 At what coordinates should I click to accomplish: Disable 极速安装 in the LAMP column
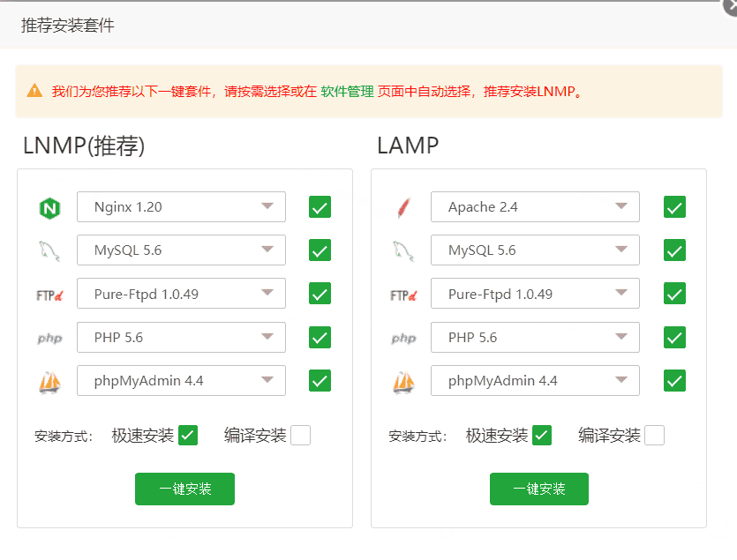542,435
